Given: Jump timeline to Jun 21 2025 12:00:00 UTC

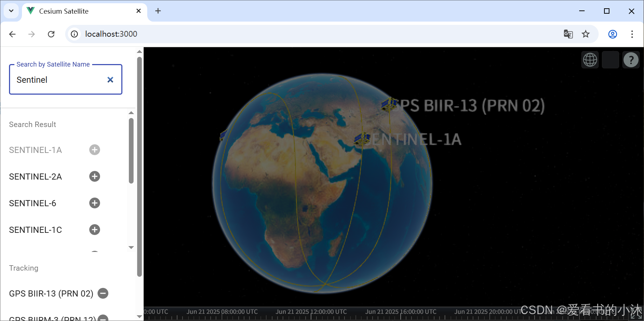Looking at the screenshot, I should (311, 312).
